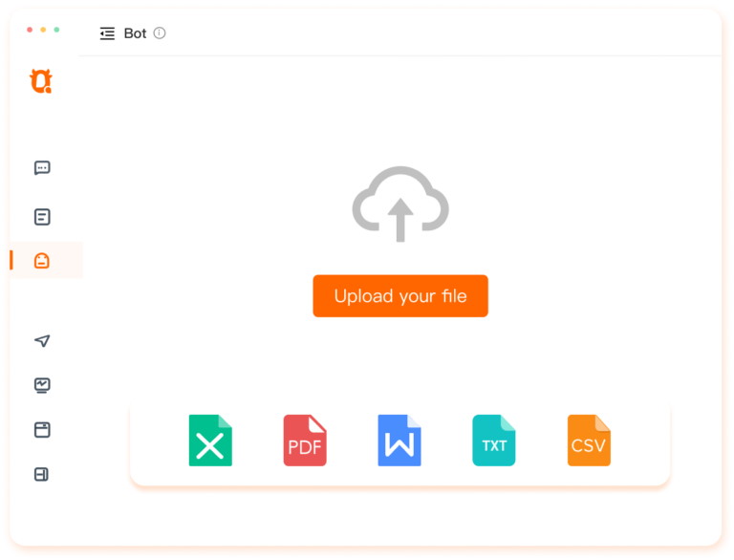Image resolution: width=734 pixels, height=560 pixels.
Task: Click the Bot title in header
Action: pyautogui.click(x=135, y=33)
